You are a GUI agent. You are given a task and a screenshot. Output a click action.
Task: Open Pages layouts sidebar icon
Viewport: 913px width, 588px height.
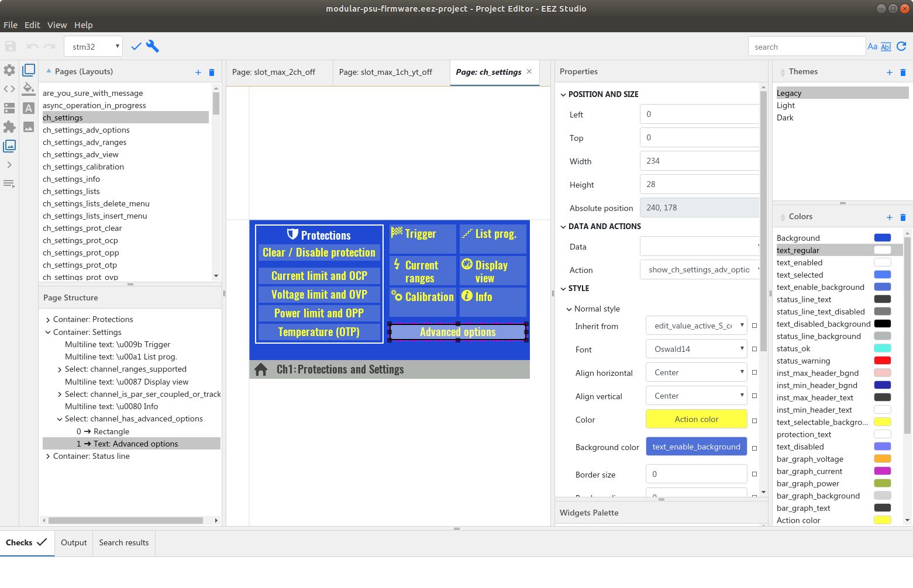29,70
